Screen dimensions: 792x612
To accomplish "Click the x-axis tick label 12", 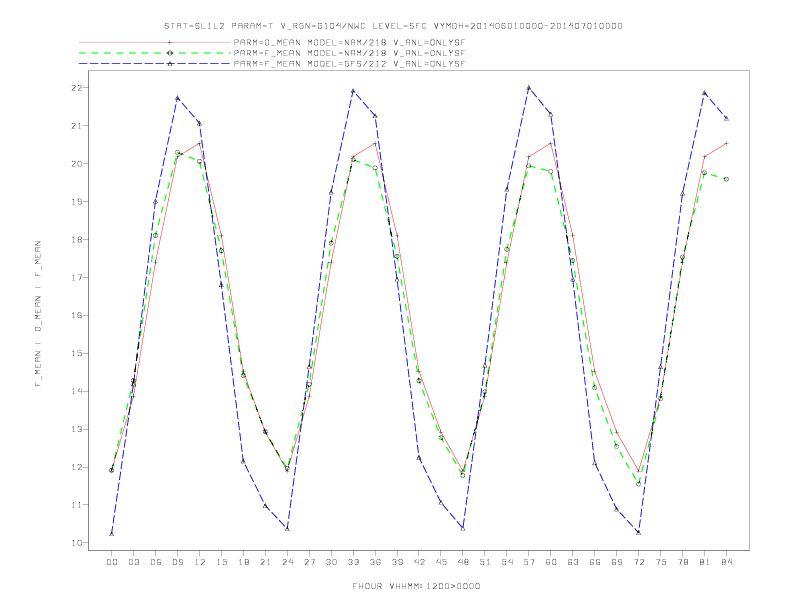I will point(200,562).
